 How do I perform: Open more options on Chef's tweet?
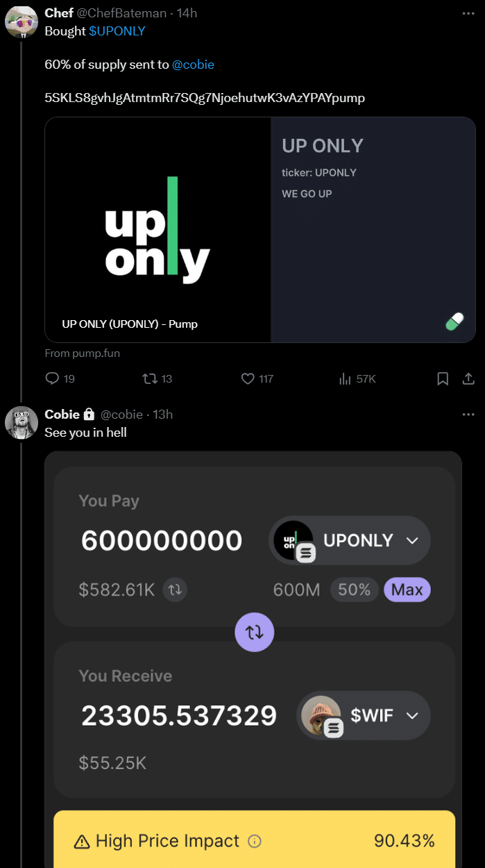(x=468, y=13)
